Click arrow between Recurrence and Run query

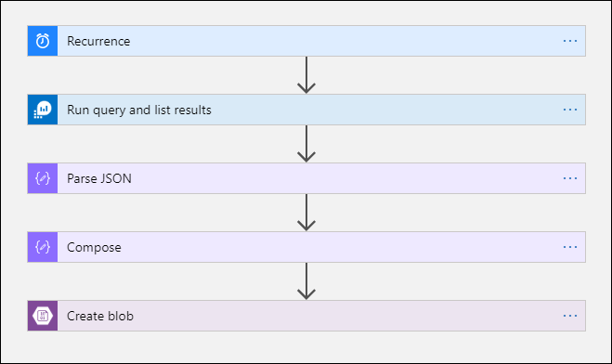pos(306,75)
